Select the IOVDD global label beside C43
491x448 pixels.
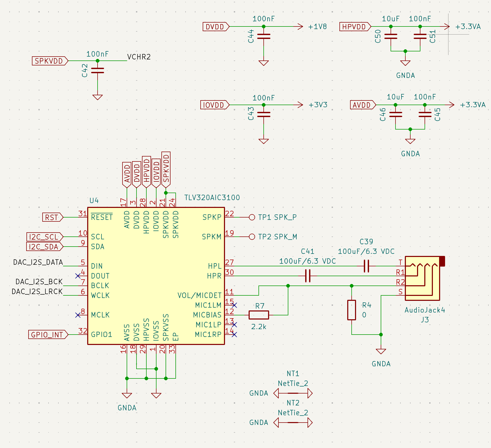tap(215, 105)
